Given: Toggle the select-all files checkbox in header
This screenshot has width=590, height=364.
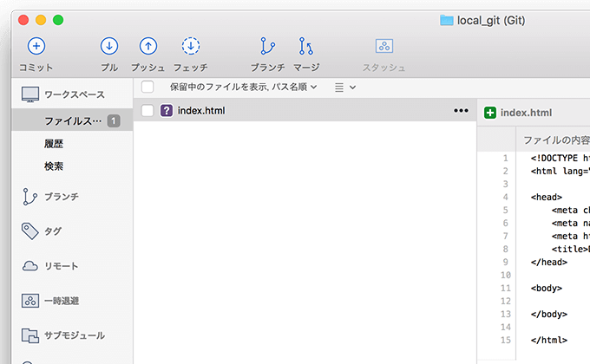Looking at the screenshot, I should [147, 87].
